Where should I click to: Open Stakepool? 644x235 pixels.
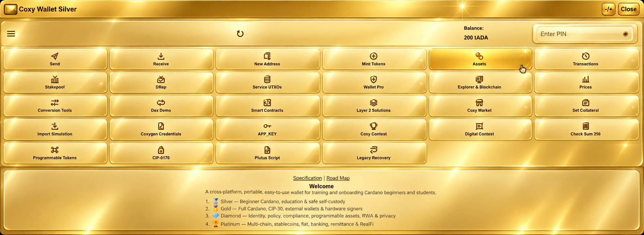coord(55,82)
